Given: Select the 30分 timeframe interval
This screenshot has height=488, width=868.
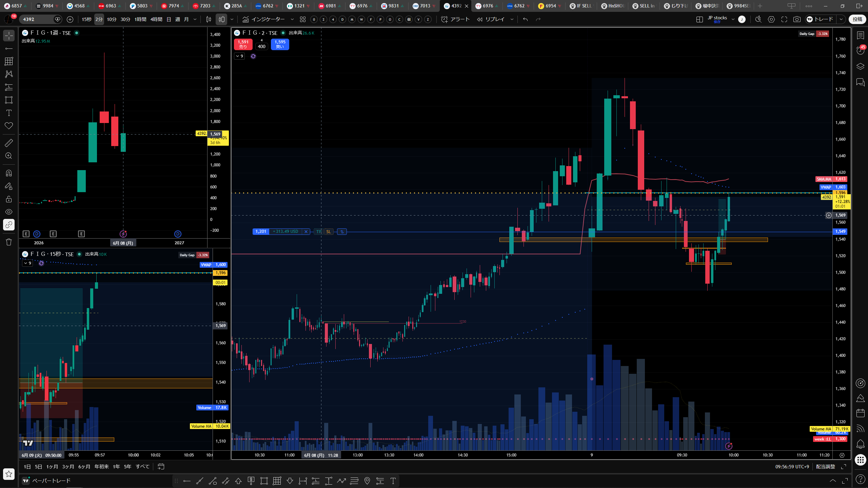Looking at the screenshot, I should [125, 19].
